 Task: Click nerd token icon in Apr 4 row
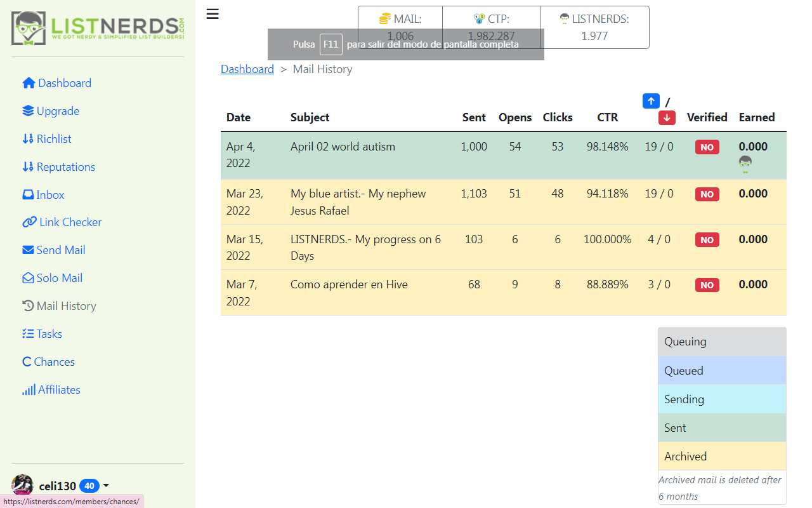click(x=745, y=164)
